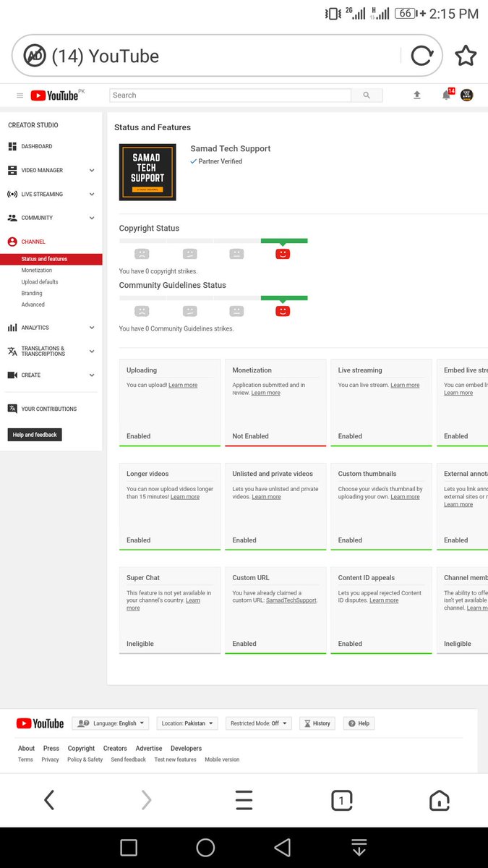Screen dimensions: 488x868
Task: Click the Help and feedback button
Action: coord(35,435)
